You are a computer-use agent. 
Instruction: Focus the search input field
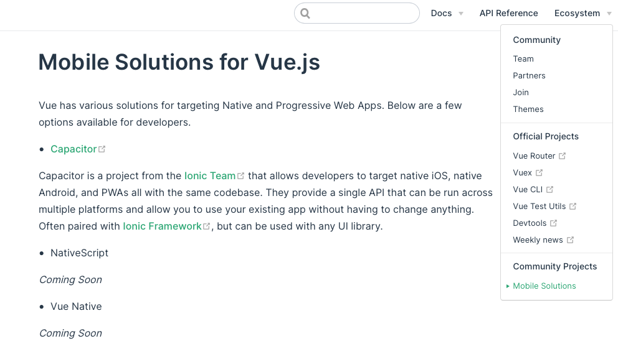[x=357, y=13]
